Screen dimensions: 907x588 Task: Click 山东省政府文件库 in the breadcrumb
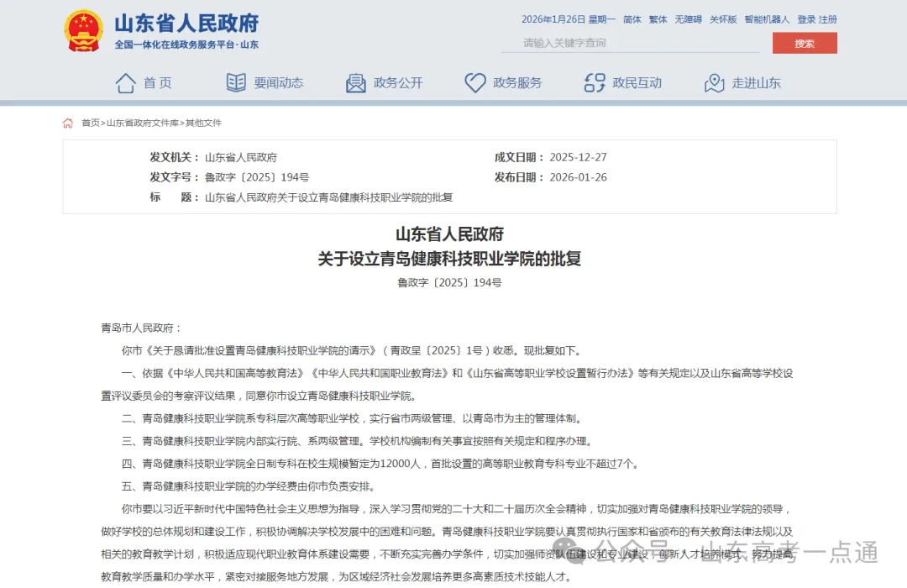(x=142, y=123)
